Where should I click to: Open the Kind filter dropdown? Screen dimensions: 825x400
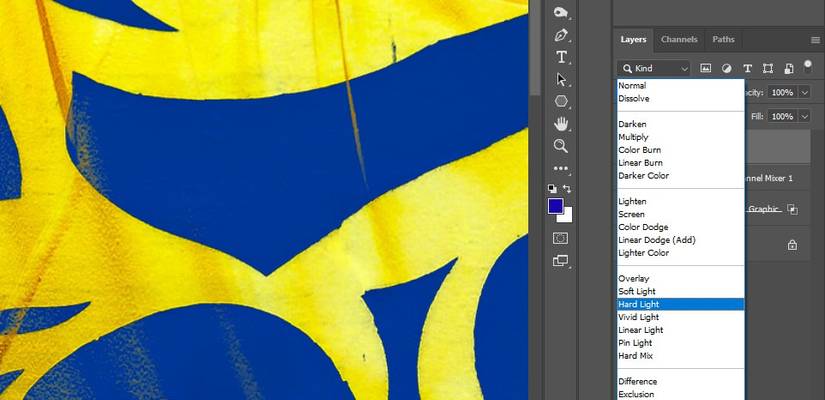click(x=653, y=68)
